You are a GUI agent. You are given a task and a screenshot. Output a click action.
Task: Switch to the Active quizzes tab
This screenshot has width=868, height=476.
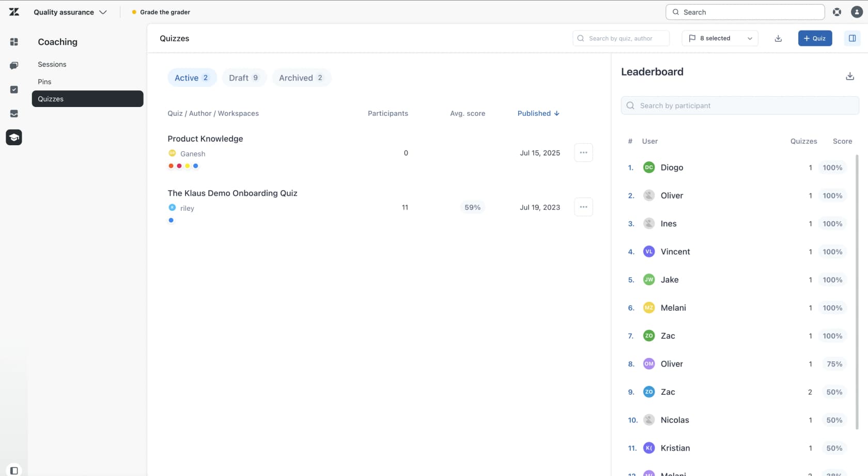tap(192, 78)
